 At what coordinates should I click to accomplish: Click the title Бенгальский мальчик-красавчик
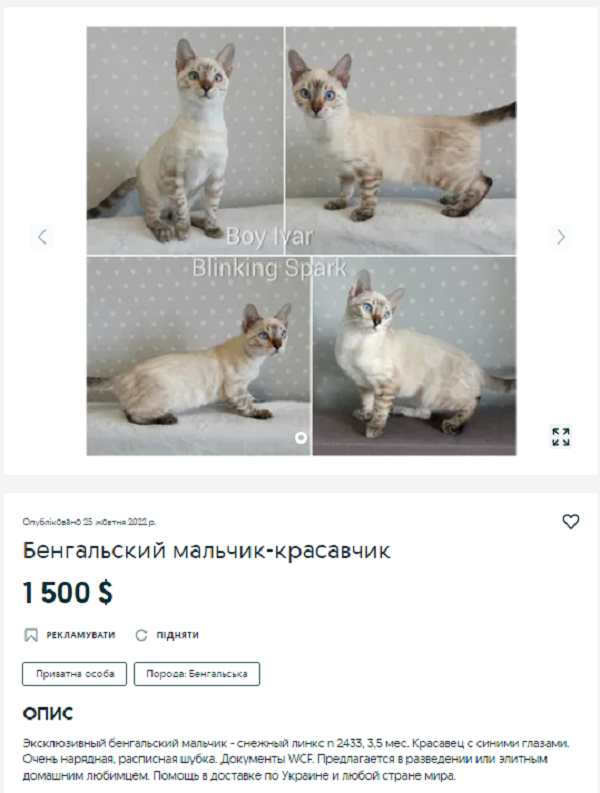(x=206, y=551)
